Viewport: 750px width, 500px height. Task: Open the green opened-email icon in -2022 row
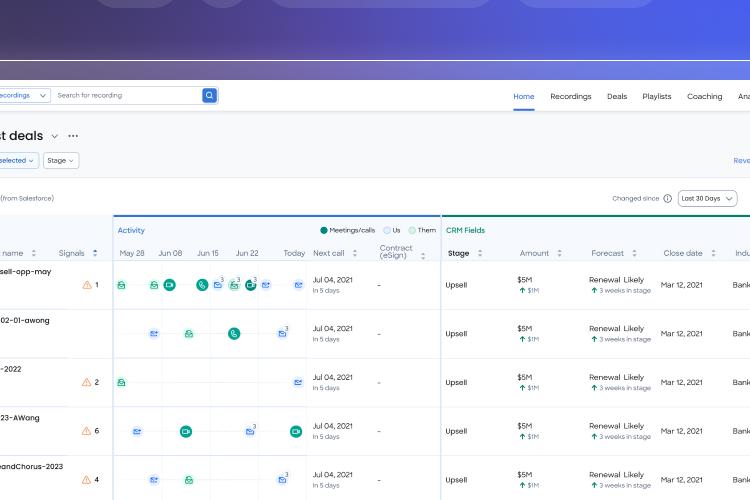[121, 382]
